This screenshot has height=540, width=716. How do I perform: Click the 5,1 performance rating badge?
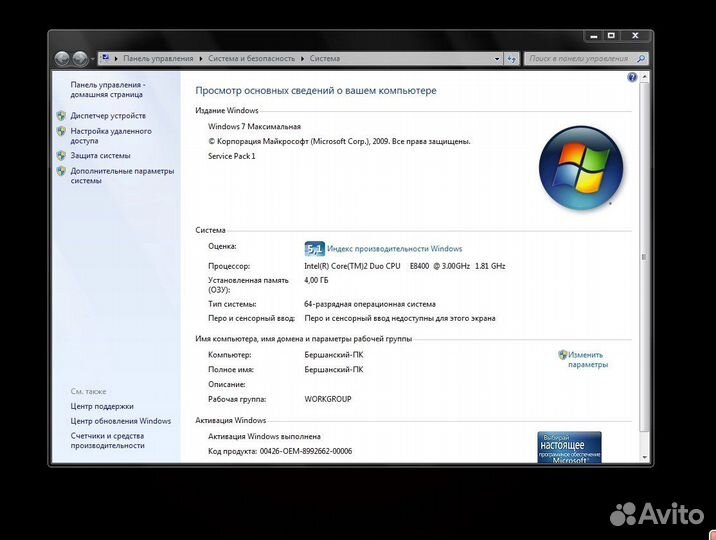point(314,249)
